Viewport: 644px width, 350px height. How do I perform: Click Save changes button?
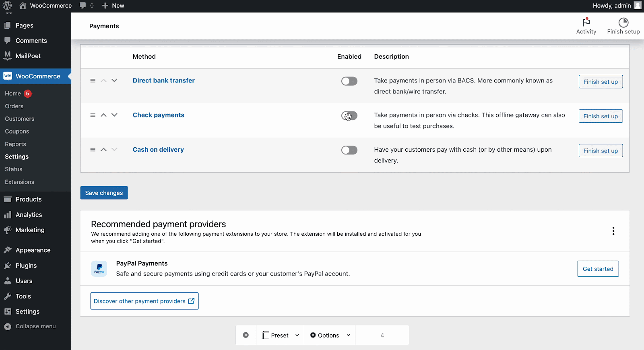[104, 193]
